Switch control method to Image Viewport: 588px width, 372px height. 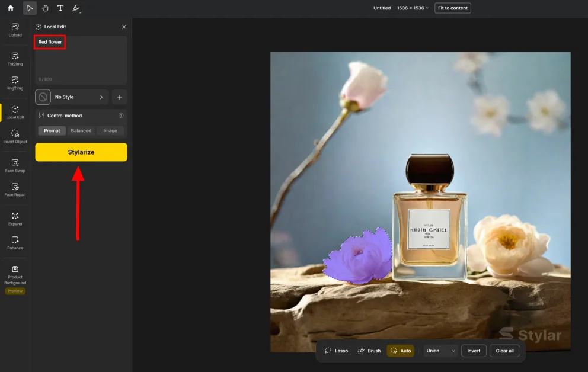(110, 131)
